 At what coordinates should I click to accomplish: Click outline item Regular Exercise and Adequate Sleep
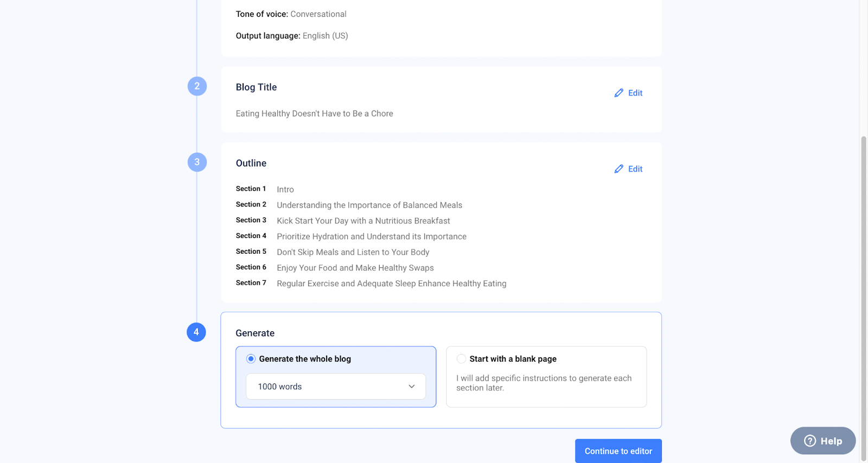[392, 284]
